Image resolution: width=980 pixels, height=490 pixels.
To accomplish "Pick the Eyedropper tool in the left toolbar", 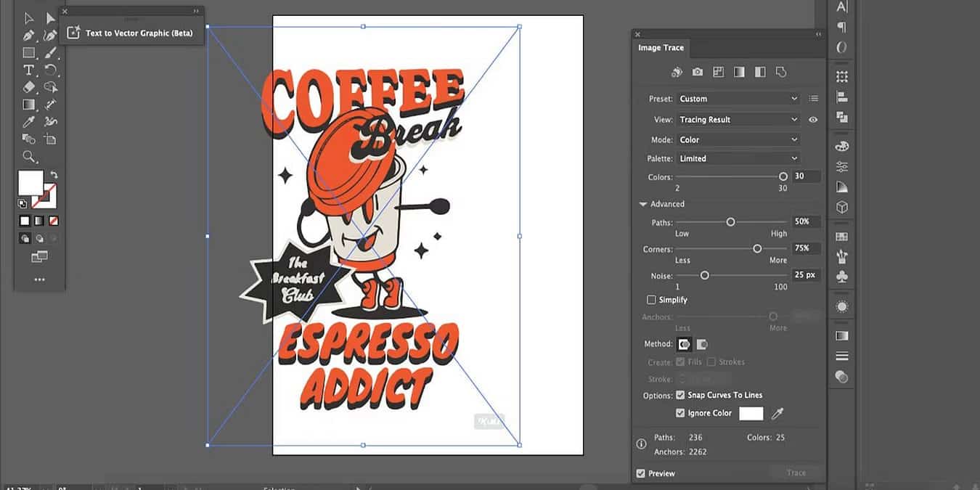I will tap(28, 122).
